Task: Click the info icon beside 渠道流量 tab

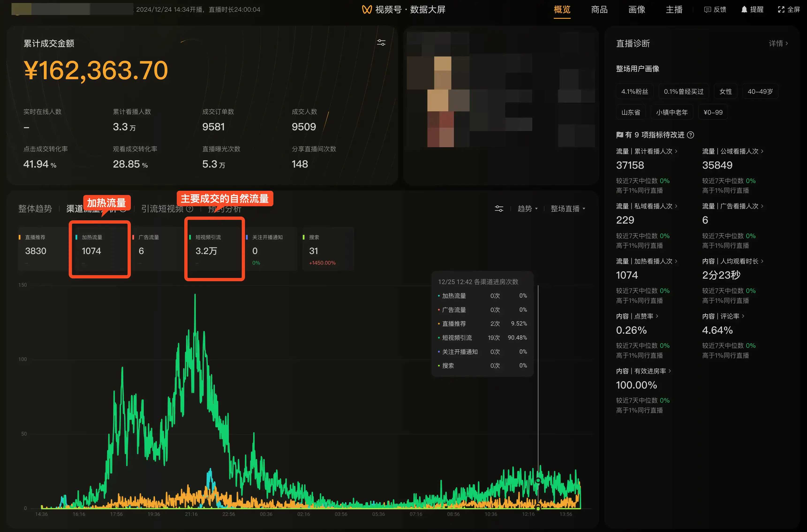Action: point(123,210)
